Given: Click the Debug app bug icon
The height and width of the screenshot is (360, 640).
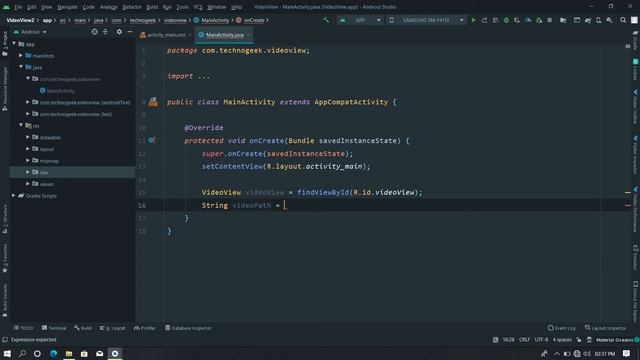Looking at the screenshot, I should point(506,20).
